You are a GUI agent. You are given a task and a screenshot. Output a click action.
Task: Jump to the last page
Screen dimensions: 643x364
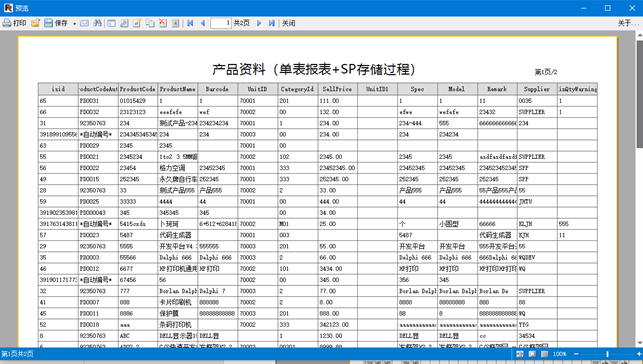[x=271, y=23]
